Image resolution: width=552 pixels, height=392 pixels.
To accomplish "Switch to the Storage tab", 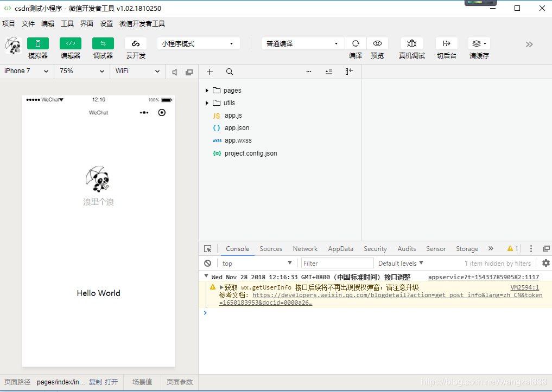I will point(467,249).
